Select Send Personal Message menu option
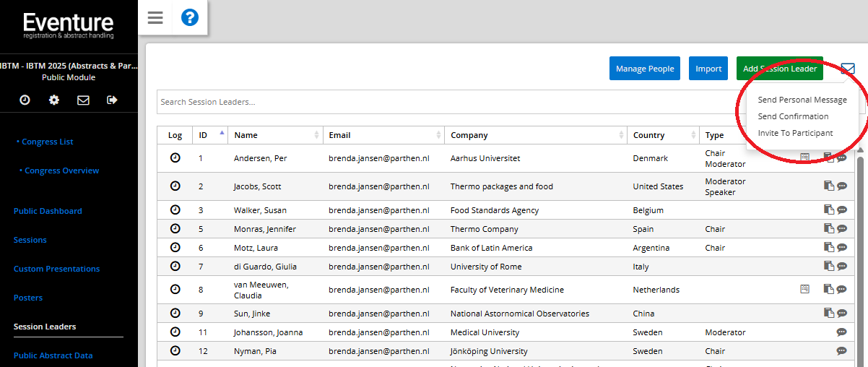 click(802, 100)
